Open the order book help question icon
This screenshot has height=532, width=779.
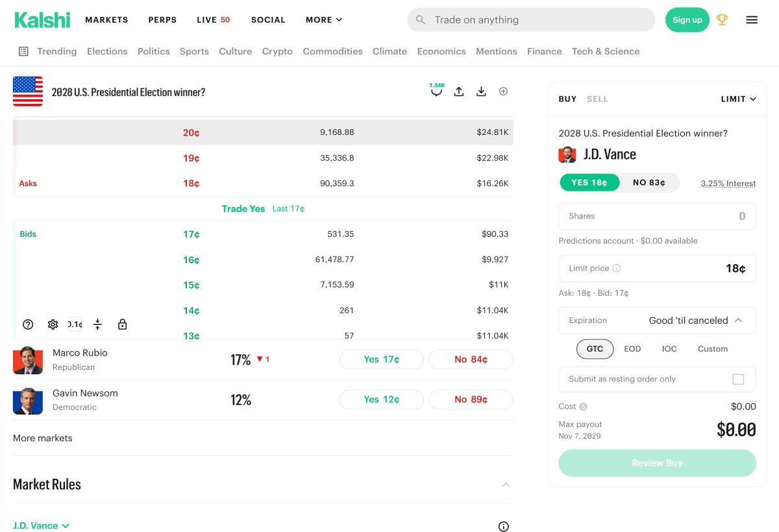pyautogui.click(x=28, y=324)
